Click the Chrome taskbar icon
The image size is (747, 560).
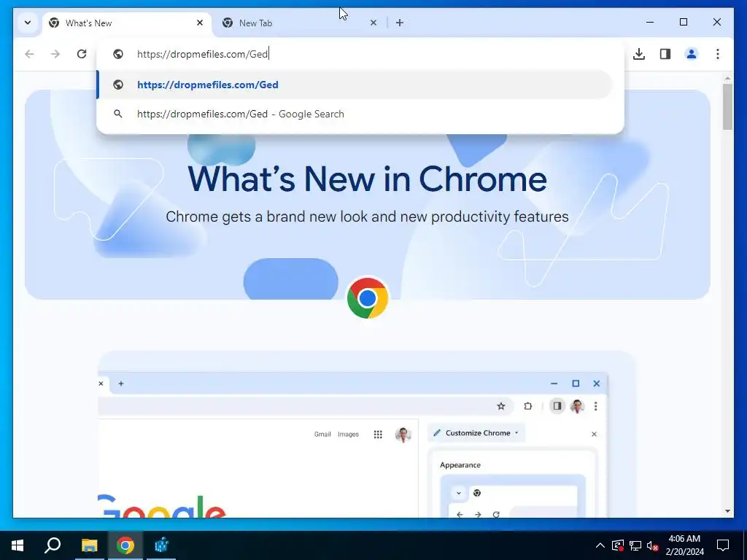(125, 545)
